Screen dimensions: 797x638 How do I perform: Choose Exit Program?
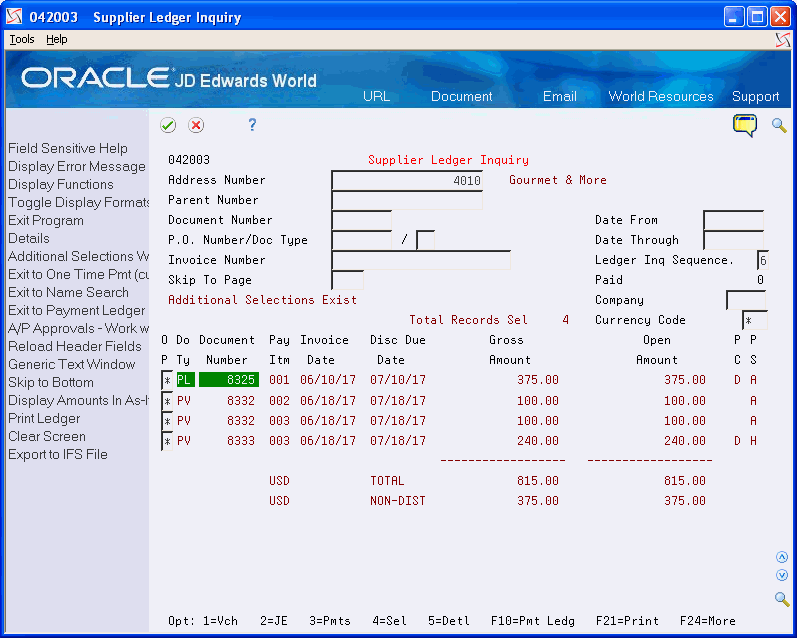pyautogui.click(x=46, y=220)
